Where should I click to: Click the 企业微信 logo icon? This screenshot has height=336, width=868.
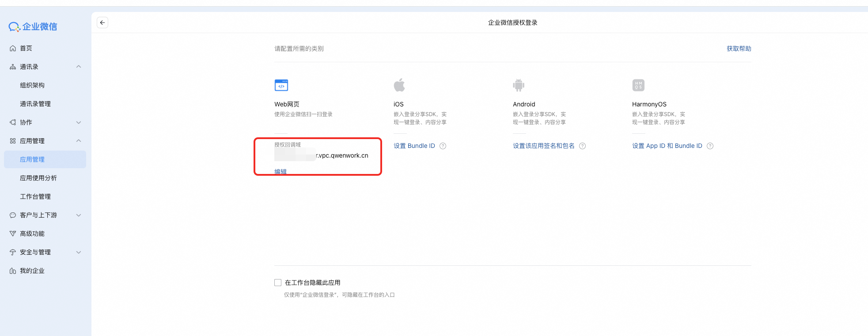[x=15, y=27]
